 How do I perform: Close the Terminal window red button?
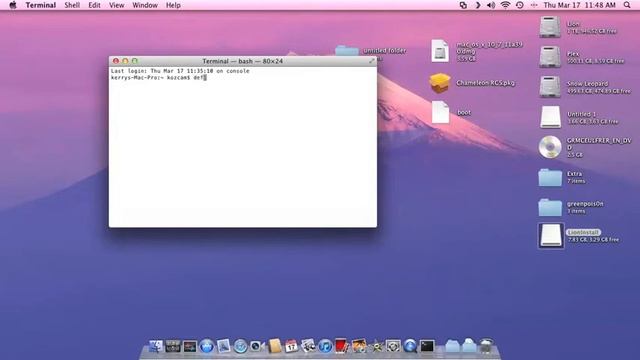tap(116, 61)
